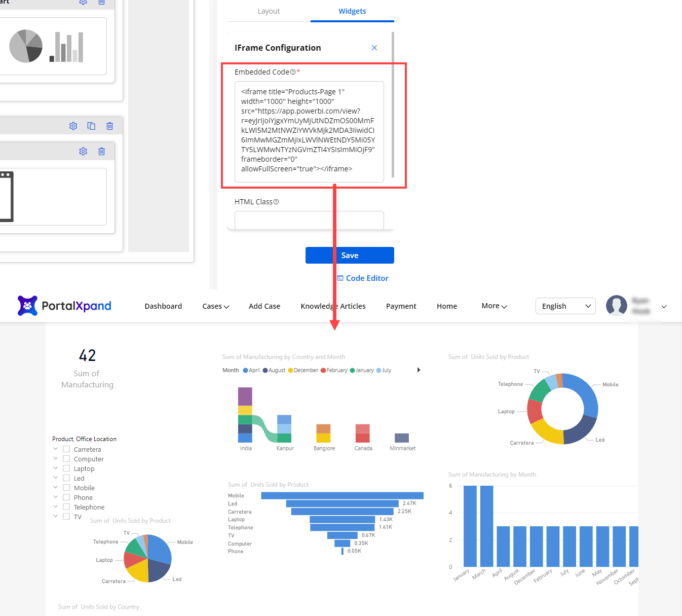Close the IFrame Configuration panel
682x616 pixels.
[374, 48]
